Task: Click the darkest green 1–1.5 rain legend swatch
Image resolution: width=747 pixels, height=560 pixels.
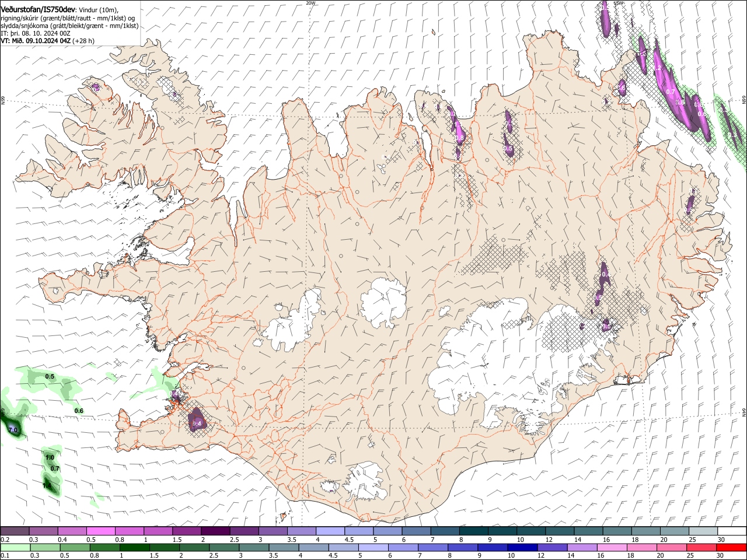Action: [x=134, y=548]
